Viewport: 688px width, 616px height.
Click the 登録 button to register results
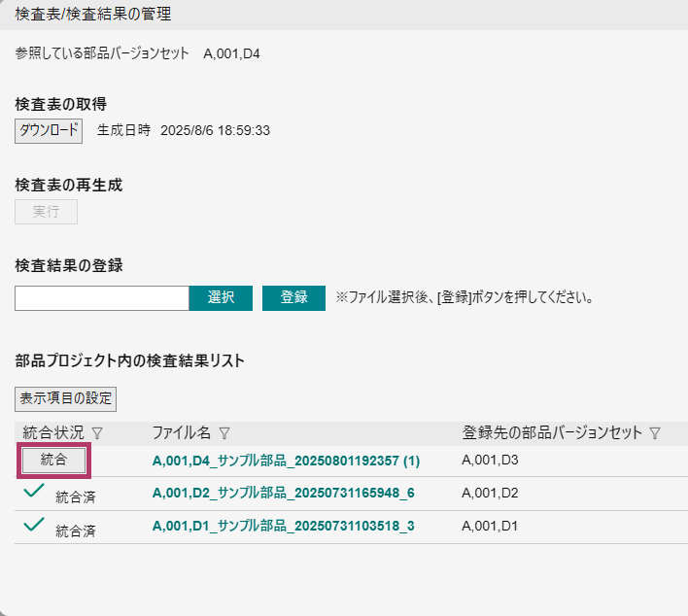tap(293, 298)
